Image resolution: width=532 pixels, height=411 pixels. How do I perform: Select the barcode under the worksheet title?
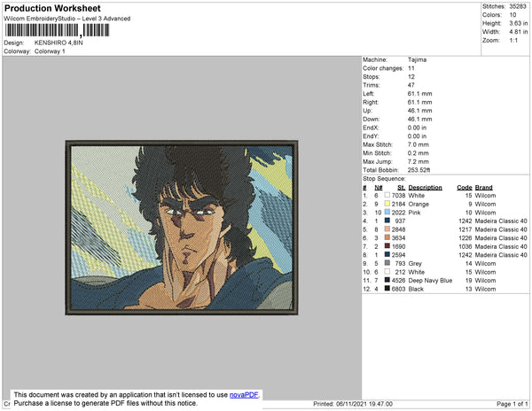[x=57, y=30]
